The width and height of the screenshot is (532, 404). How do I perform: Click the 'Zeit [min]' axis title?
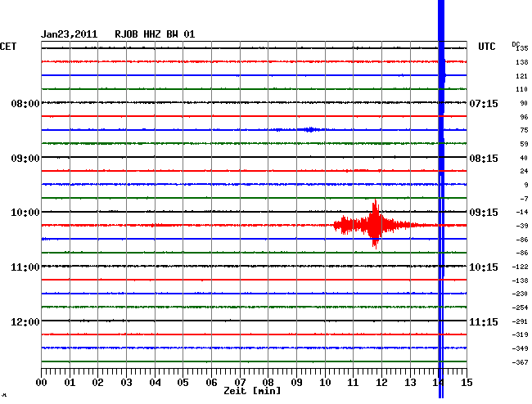[x=252, y=391]
